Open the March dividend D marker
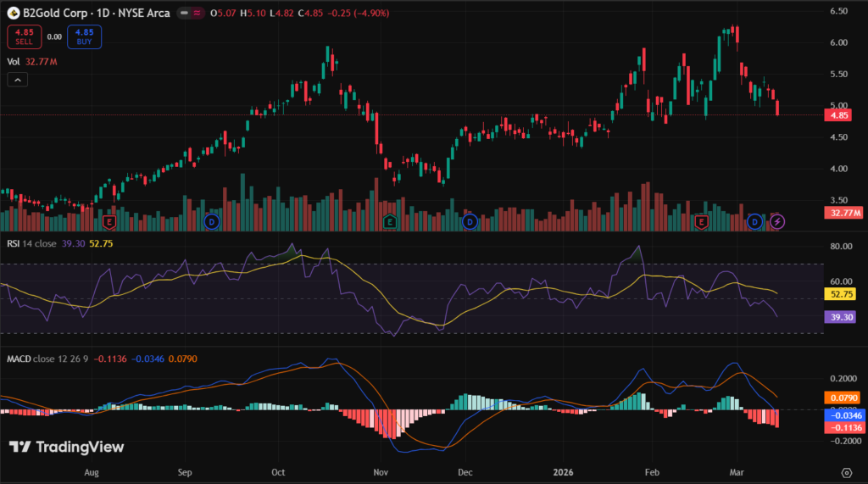868x484 pixels. point(754,221)
